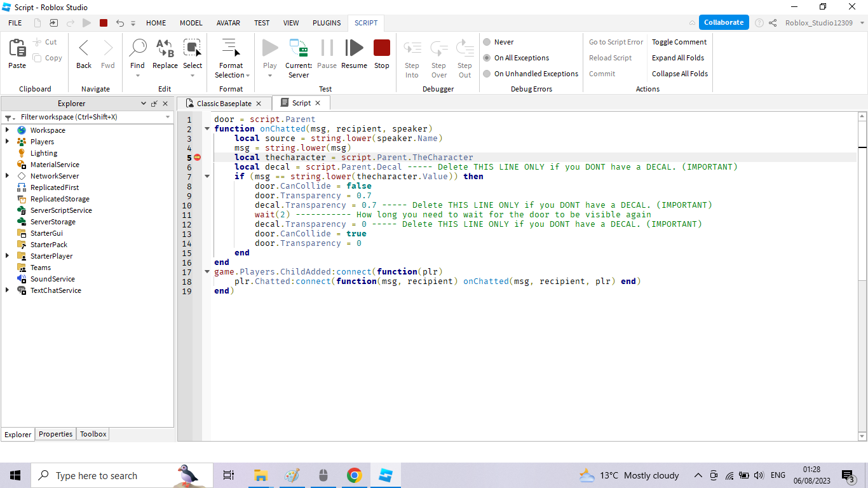Open the Find dropdown arrow
This screenshot has width=868, height=488.
coord(137,76)
